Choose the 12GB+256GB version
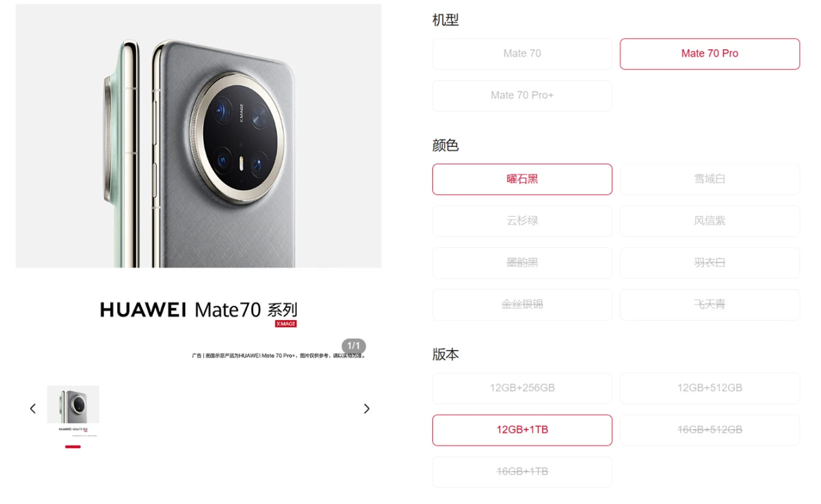The image size is (821, 504). click(x=522, y=388)
